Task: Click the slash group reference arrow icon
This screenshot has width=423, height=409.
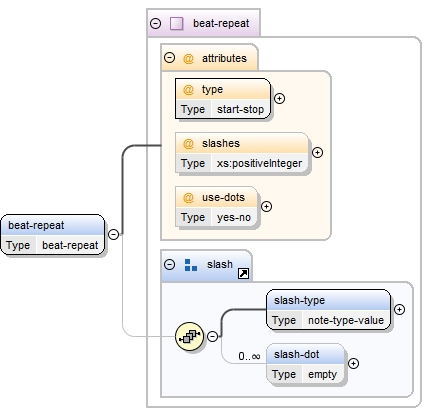Action: coord(243,274)
